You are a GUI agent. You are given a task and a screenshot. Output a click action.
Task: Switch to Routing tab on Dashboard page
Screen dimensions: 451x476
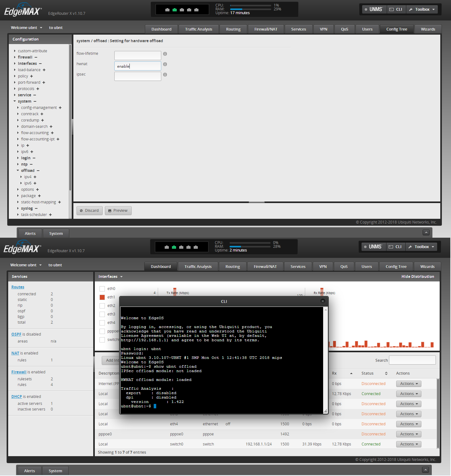[x=233, y=267]
